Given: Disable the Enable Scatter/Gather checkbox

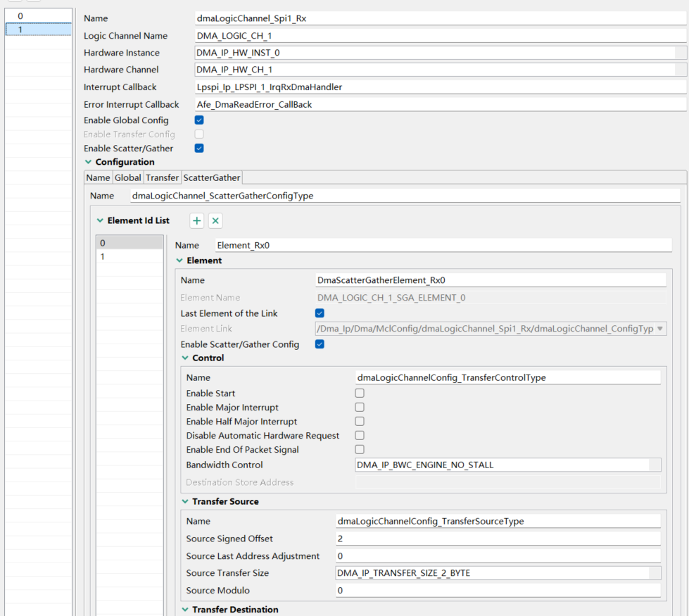Looking at the screenshot, I should (198, 148).
